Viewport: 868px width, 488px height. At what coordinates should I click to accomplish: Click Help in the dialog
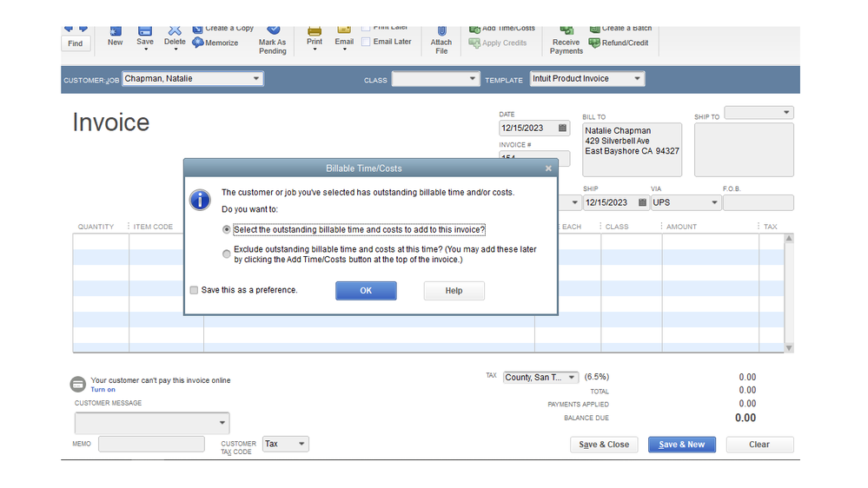[454, 291]
